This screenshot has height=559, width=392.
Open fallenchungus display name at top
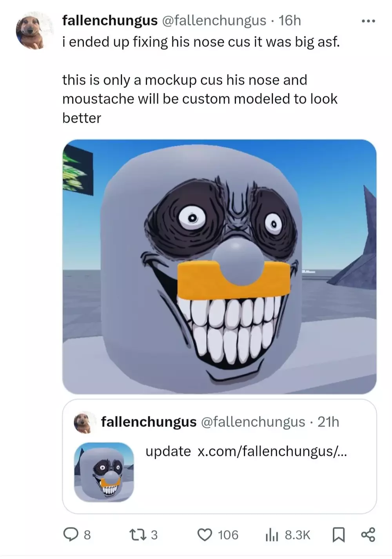click(x=110, y=20)
